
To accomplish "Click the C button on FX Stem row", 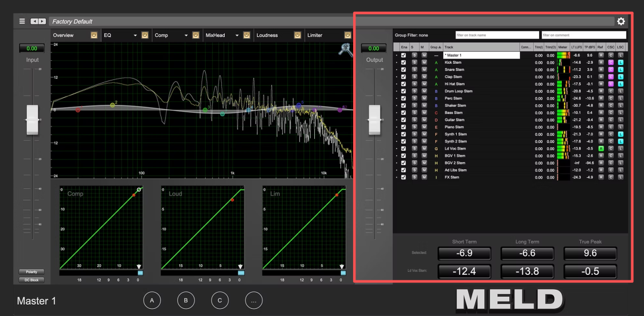I will point(611,177).
